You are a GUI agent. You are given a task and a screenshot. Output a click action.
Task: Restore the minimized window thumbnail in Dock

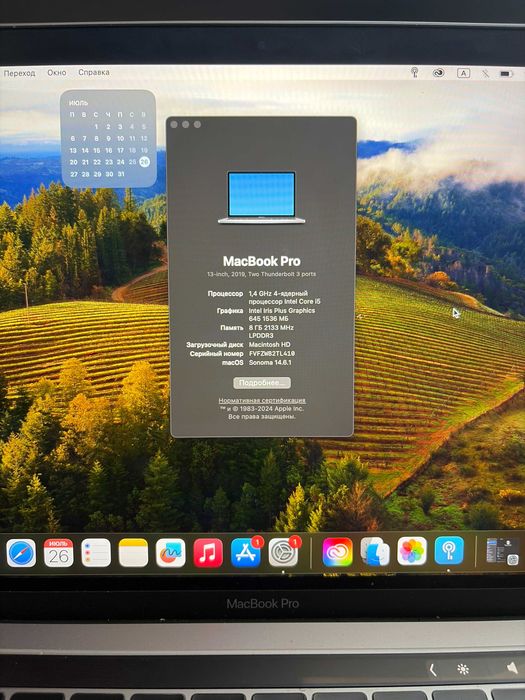(503, 551)
